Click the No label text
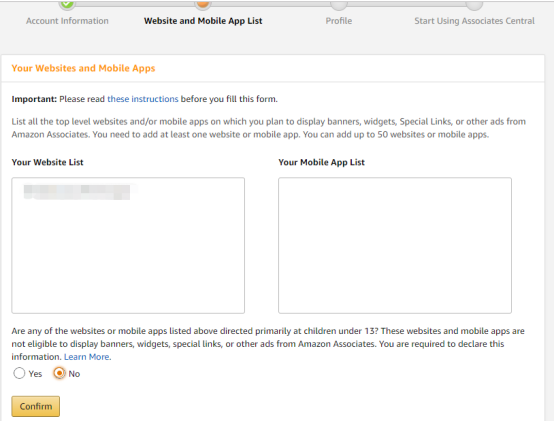 74,374
